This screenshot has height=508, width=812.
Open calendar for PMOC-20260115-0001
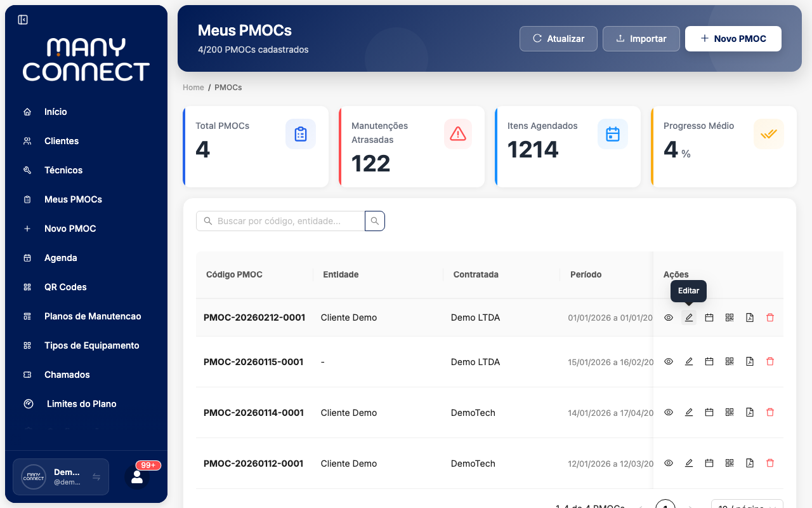pyautogui.click(x=709, y=361)
